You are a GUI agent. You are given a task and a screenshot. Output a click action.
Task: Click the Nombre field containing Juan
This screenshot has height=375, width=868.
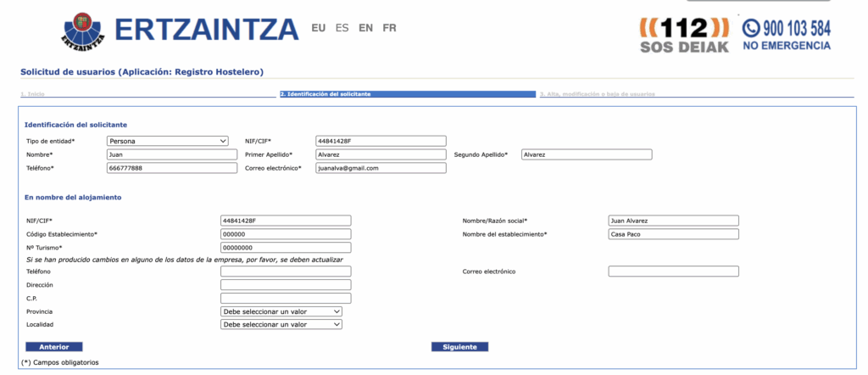[172, 154]
